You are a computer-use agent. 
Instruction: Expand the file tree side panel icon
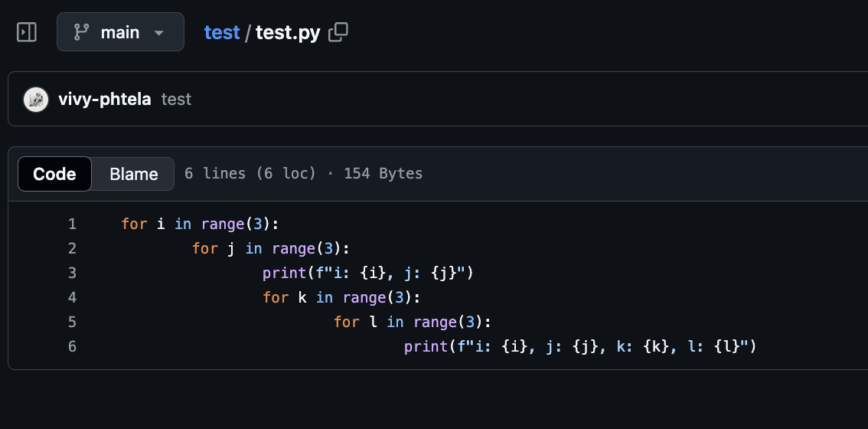click(x=27, y=32)
